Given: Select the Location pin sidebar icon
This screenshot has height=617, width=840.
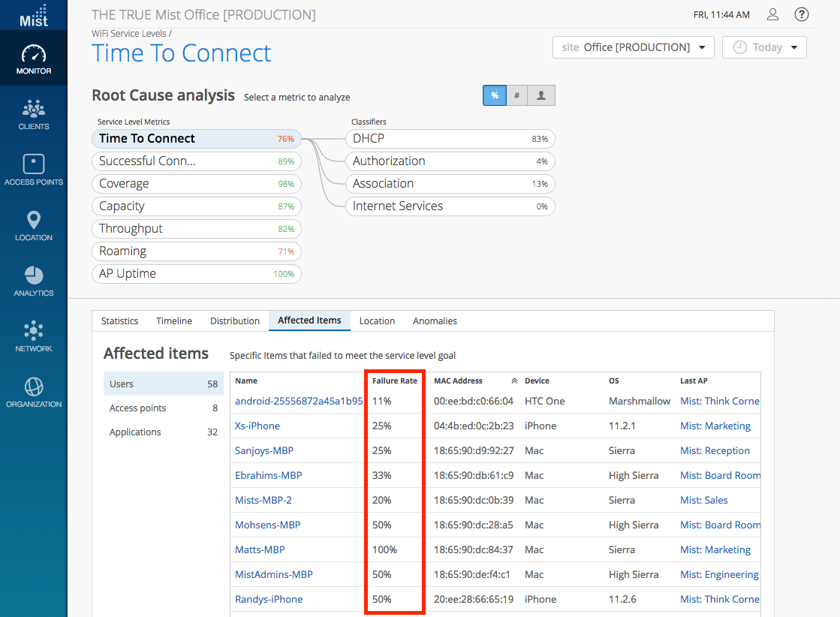Looking at the screenshot, I should tap(34, 225).
